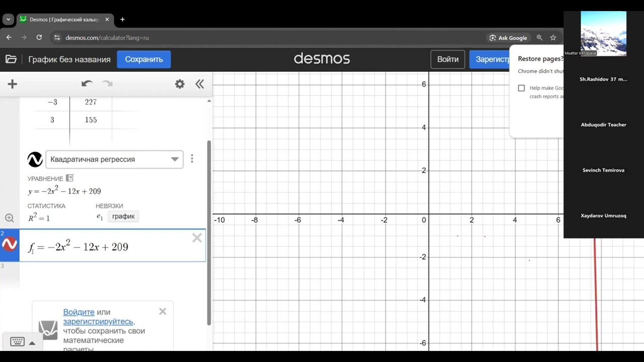Open the Desmos graphs folder icon
This screenshot has height=362, width=644.
[x=11, y=59]
